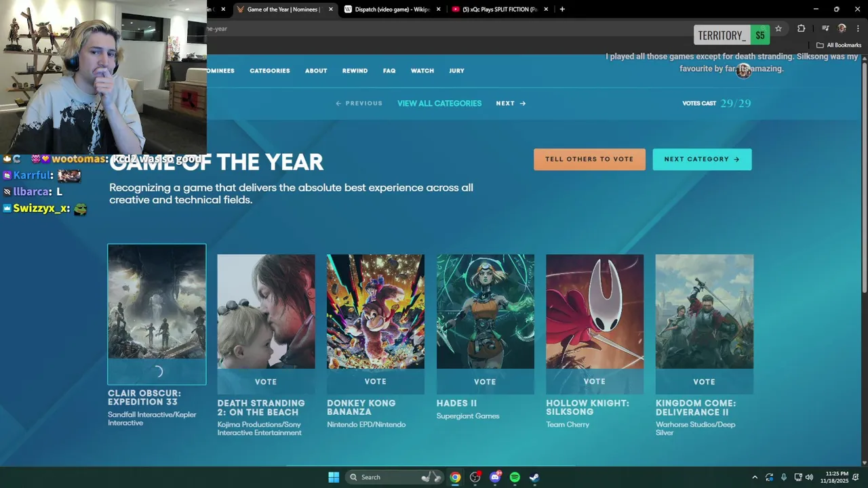Open the notifications bell icon

856,477
